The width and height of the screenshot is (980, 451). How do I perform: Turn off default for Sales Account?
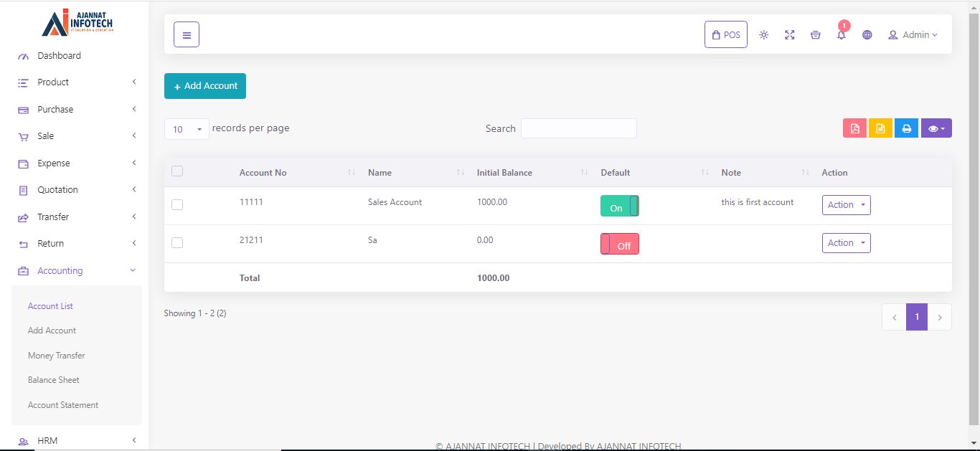619,206
